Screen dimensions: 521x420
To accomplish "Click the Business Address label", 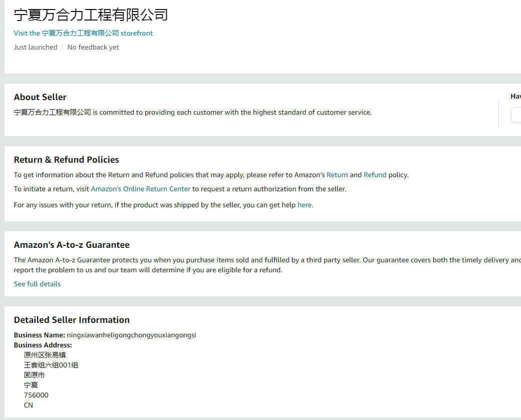I will [x=43, y=345].
